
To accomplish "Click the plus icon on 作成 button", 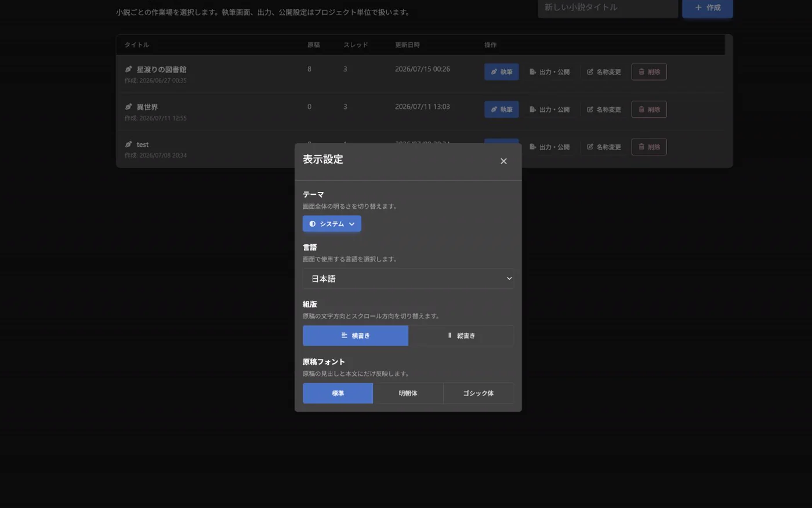I will tap(698, 8).
